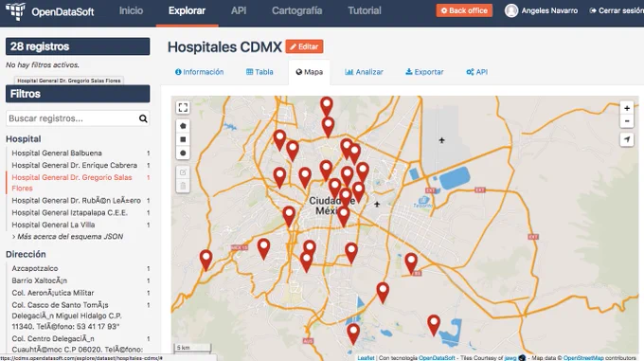The height and width of the screenshot is (361, 644).
Task: Go to Cartografía section
Action: point(297,10)
